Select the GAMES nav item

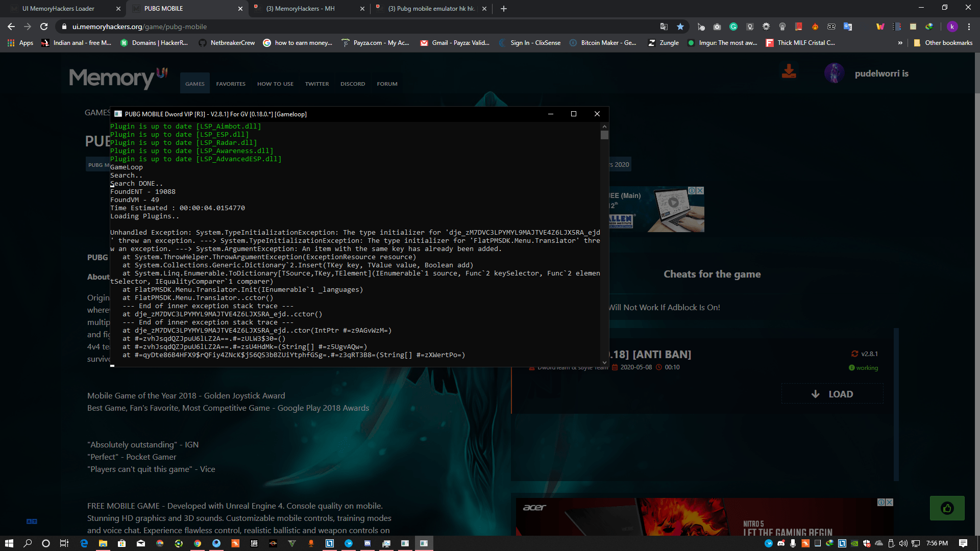(194, 83)
